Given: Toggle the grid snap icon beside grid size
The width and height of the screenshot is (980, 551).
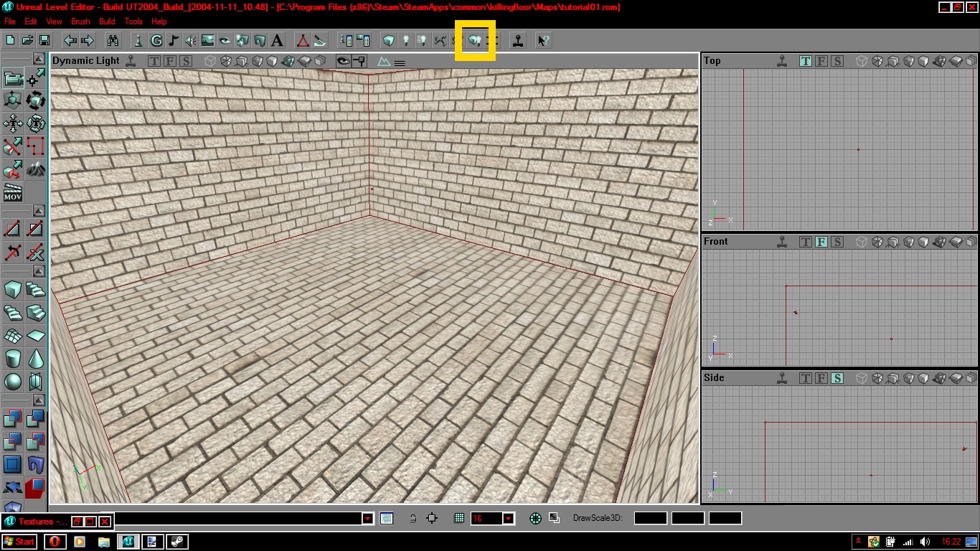Looking at the screenshot, I should pos(460,518).
